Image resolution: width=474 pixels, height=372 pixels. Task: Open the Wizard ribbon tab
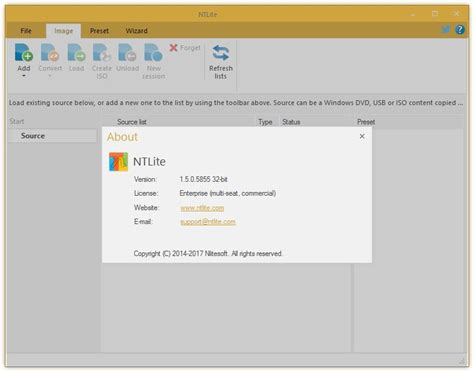137,31
